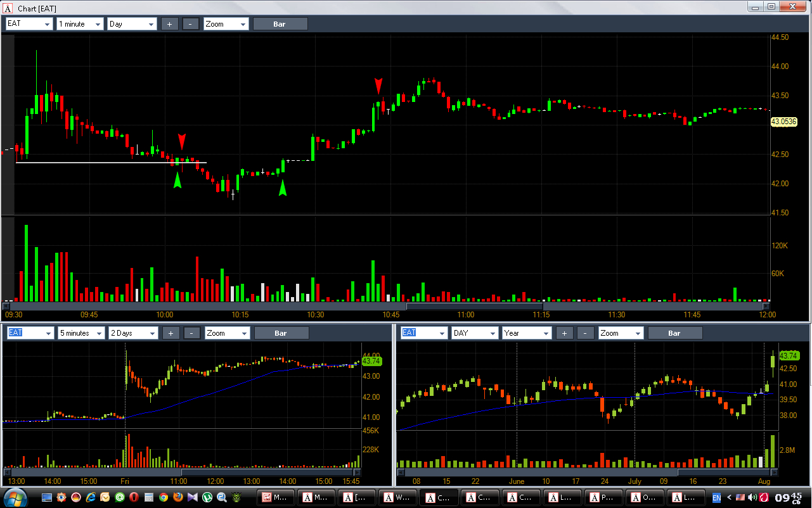
Task: Open the Zoom dropdown on main chart
Action: pos(226,24)
